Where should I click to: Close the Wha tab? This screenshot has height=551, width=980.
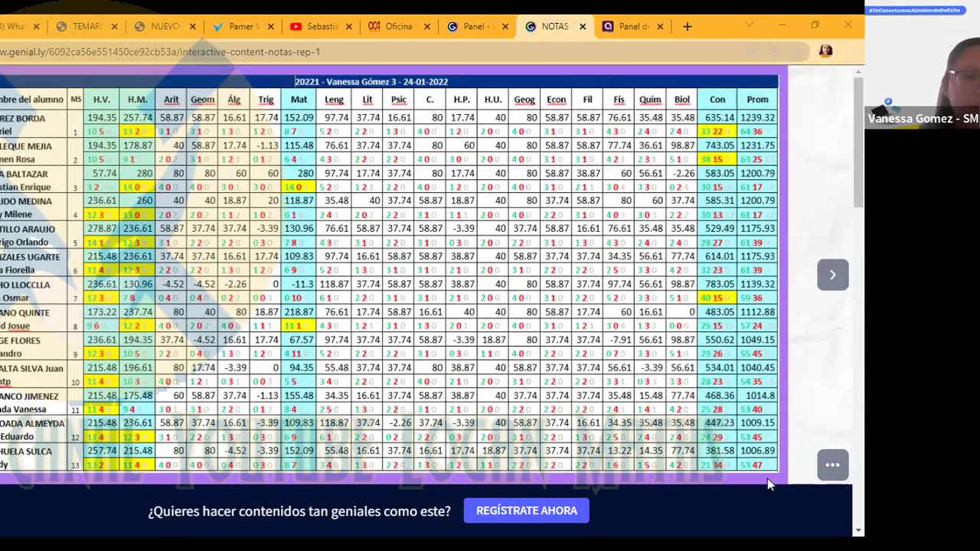pos(36,26)
